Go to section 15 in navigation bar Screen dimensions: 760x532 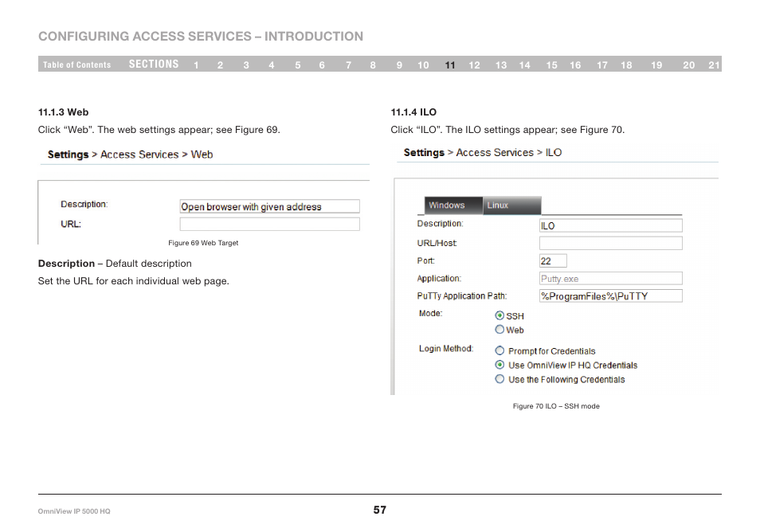pos(551,65)
